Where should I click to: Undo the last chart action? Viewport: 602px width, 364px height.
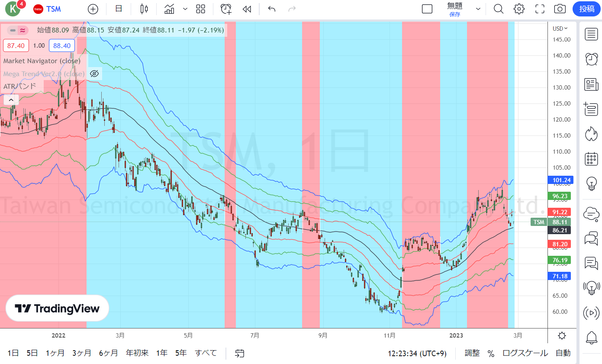click(272, 9)
